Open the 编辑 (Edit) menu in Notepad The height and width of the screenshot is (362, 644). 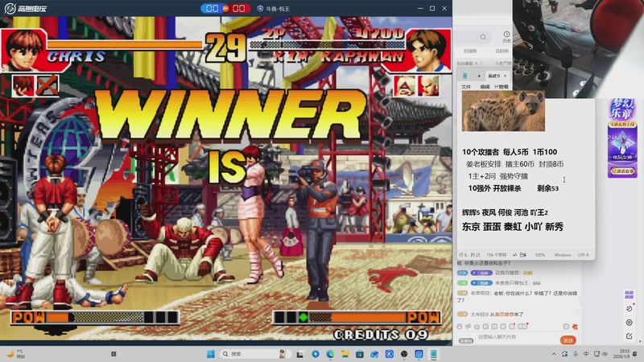tap(485, 87)
